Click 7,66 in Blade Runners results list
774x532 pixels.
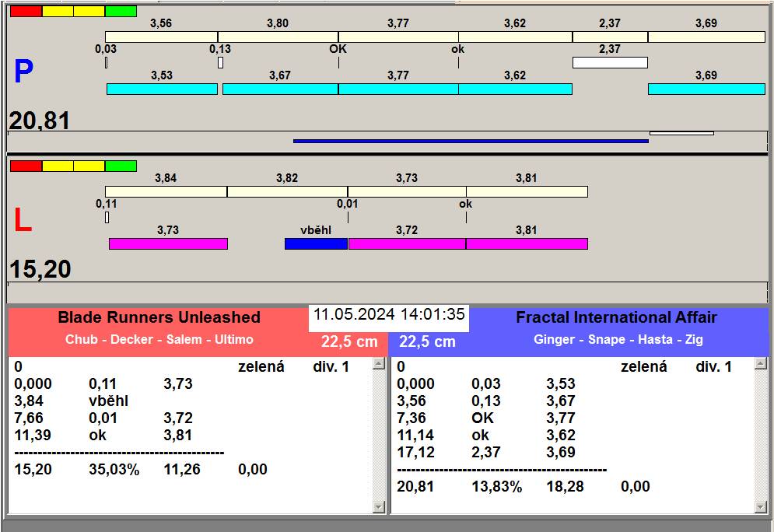(29, 418)
